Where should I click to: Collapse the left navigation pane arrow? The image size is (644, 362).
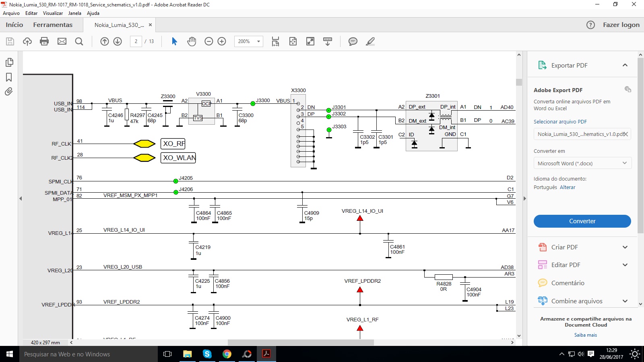click(21, 198)
